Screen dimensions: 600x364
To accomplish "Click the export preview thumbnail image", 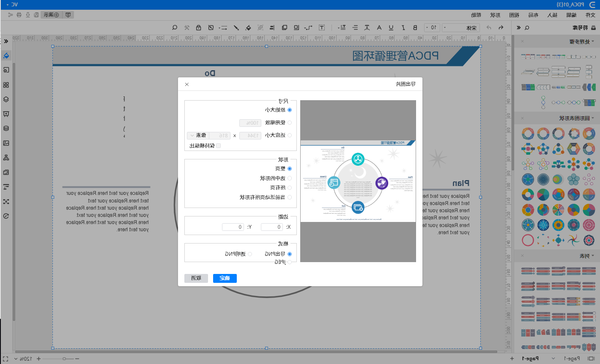I will pos(358,181).
